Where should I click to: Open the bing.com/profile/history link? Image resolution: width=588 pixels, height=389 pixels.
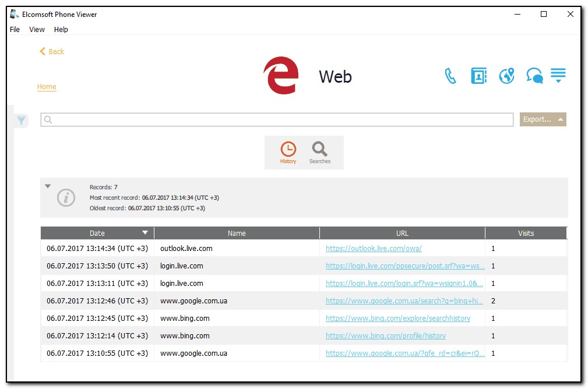385,336
